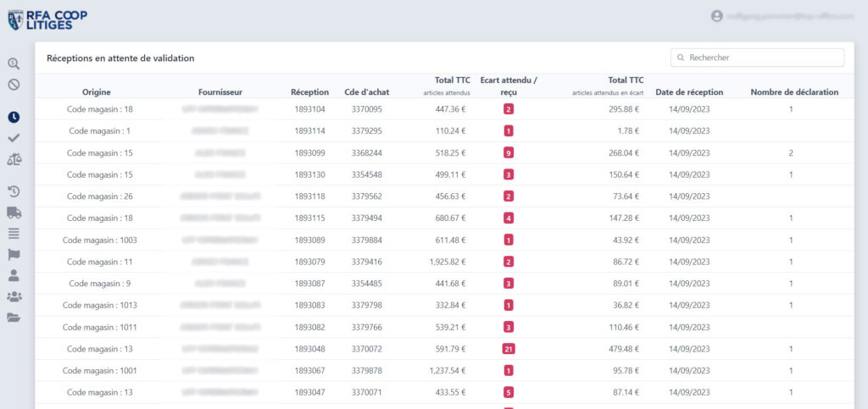Select purchase order 3368244
The image size is (868, 409).
(366, 153)
